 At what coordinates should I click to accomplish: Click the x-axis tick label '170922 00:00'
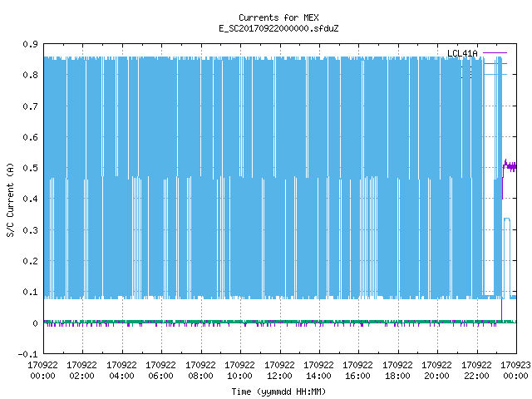click(42, 370)
